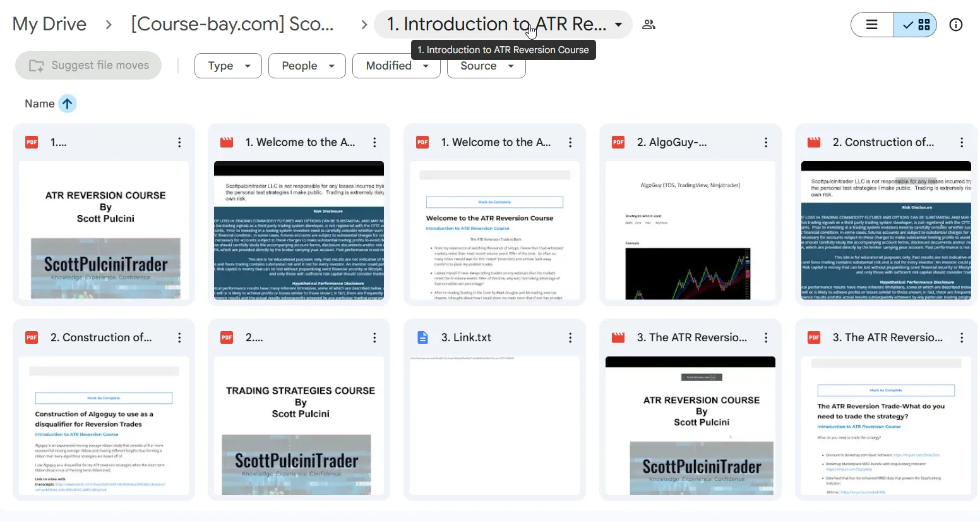
Task: Open more actions for "3. The ATR Reversio" PDF
Action: (x=962, y=337)
